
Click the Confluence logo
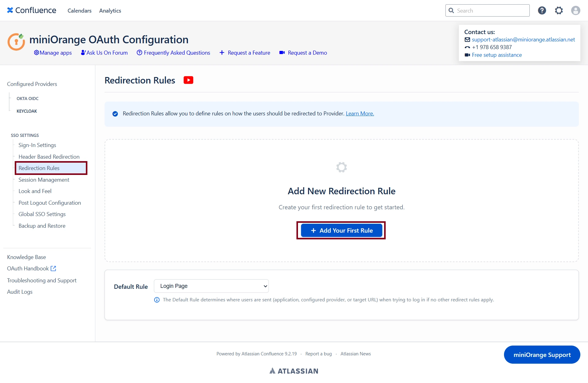pos(32,10)
